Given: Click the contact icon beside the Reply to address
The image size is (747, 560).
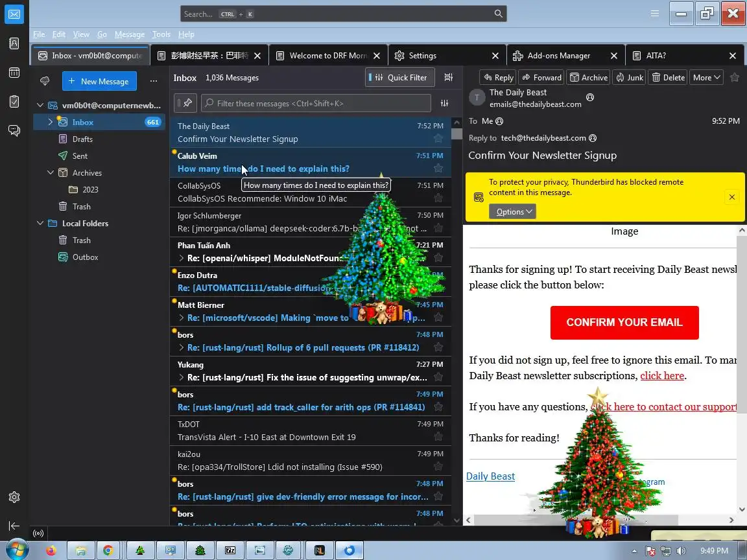Looking at the screenshot, I should click(x=593, y=138).
